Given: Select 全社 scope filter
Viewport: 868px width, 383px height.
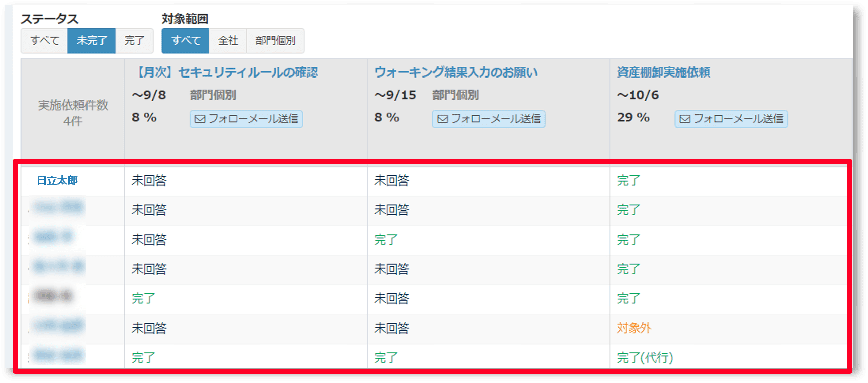Looking at the screenshot, I should (228, 41).
